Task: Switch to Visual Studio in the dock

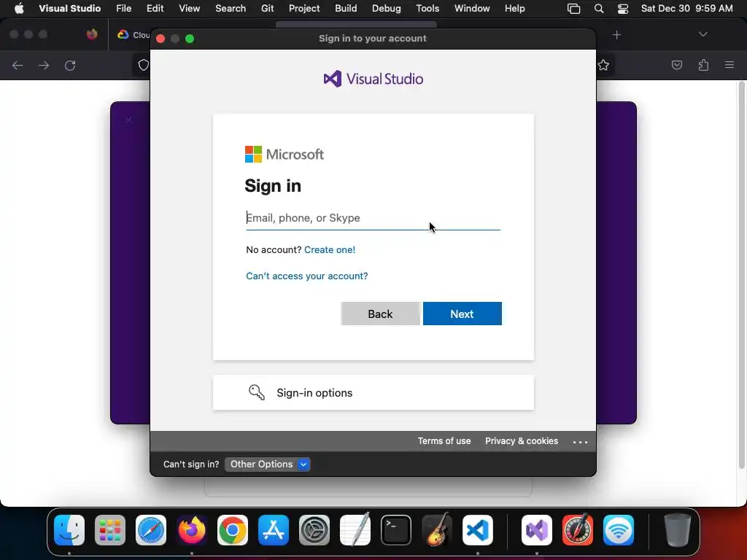Action: (537, 530)
